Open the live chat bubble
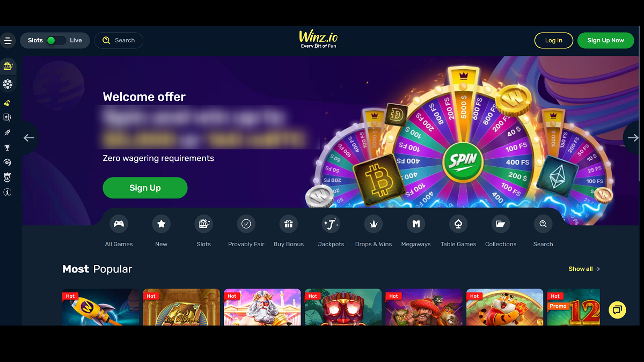 [617, 309]
